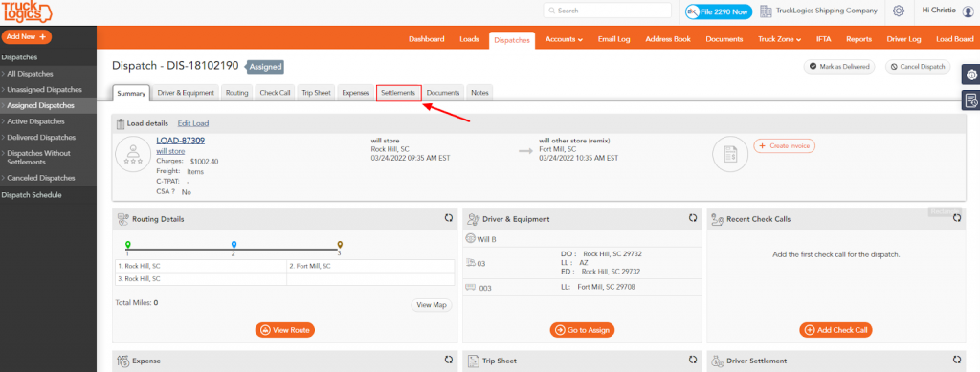Refresh the Trip Sheet panel
This screenshot has height=372, width=980.
[693, 361]
